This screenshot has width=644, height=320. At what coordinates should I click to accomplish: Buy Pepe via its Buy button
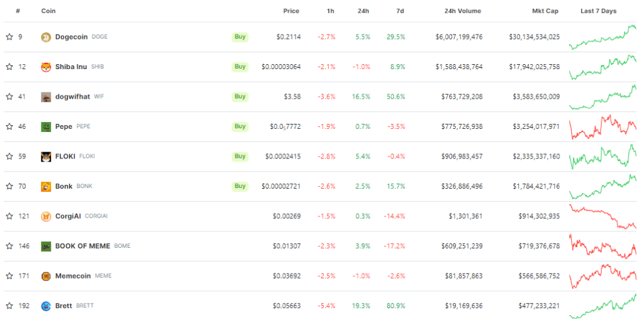[x=240, y=126]
